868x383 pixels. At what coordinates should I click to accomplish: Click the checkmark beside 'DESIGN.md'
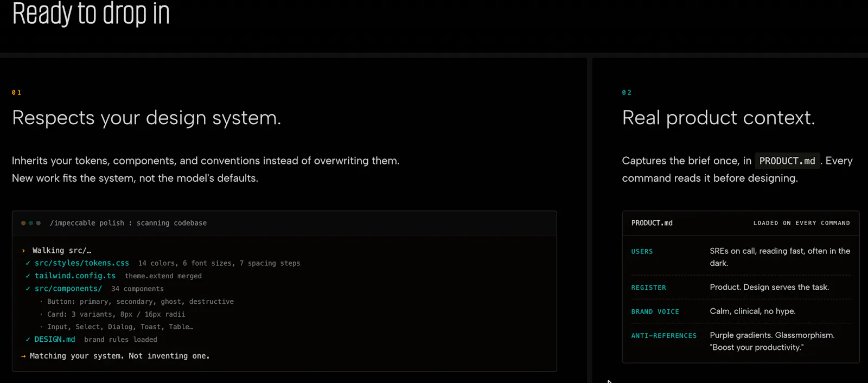(28, 340)
